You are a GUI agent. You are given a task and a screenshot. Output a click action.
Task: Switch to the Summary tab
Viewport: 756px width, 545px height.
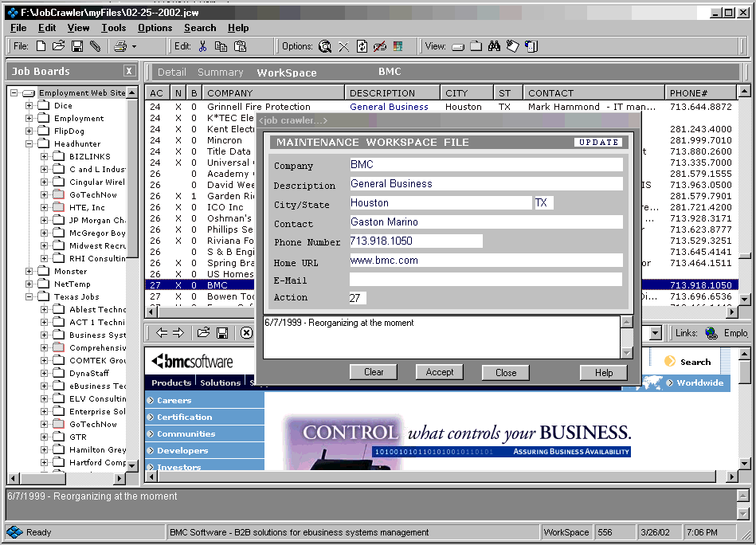(x=221, y=73)
